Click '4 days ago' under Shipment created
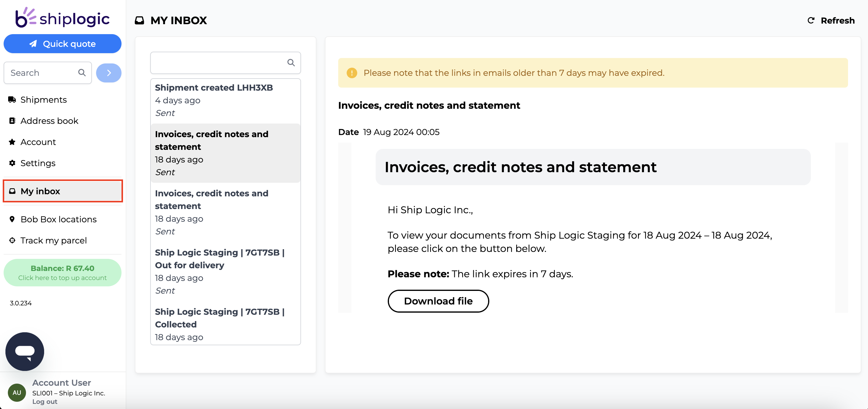This screenshot has height=409, width=868. pyautogui.click(x=178, y=100)
